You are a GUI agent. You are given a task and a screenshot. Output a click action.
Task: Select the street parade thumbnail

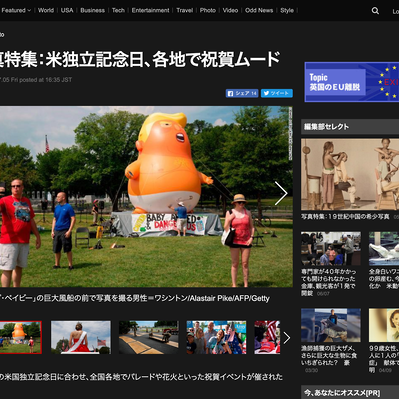point(149,337)
